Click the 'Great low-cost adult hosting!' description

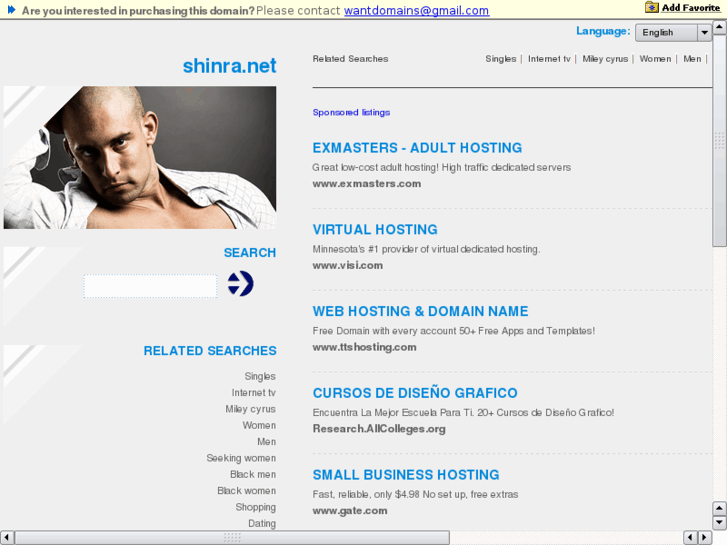click(x=441, y=167)
